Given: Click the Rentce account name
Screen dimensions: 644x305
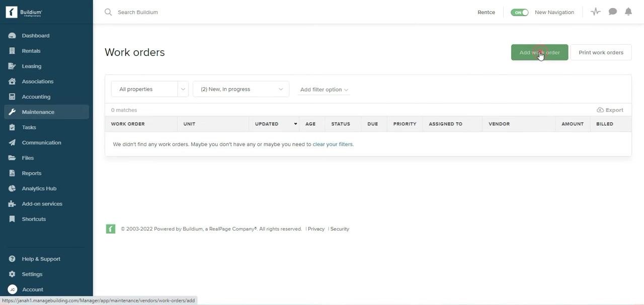Looking at the screenshot, I should pos(486,12).
